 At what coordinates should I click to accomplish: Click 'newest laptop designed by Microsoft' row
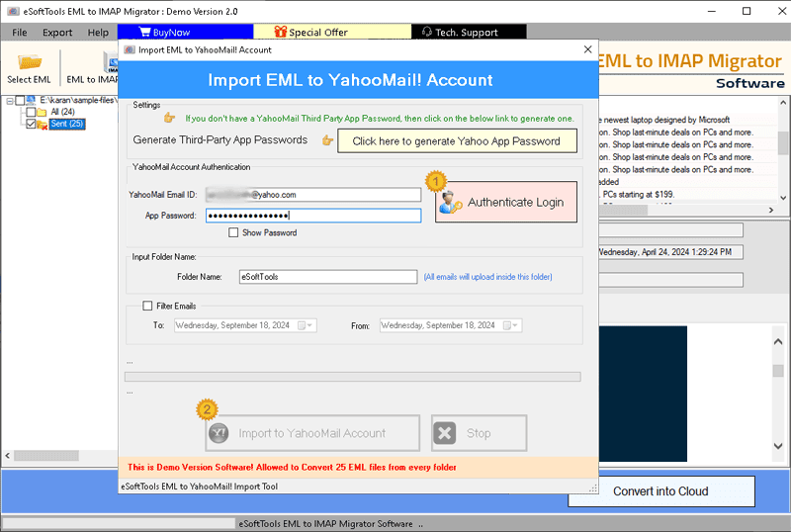coord(664,120)
